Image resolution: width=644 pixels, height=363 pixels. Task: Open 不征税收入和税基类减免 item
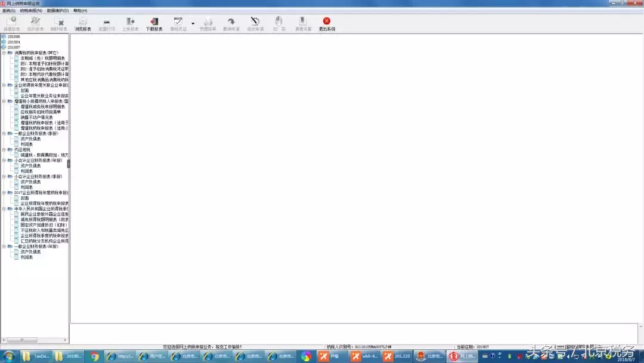(44, 230)
